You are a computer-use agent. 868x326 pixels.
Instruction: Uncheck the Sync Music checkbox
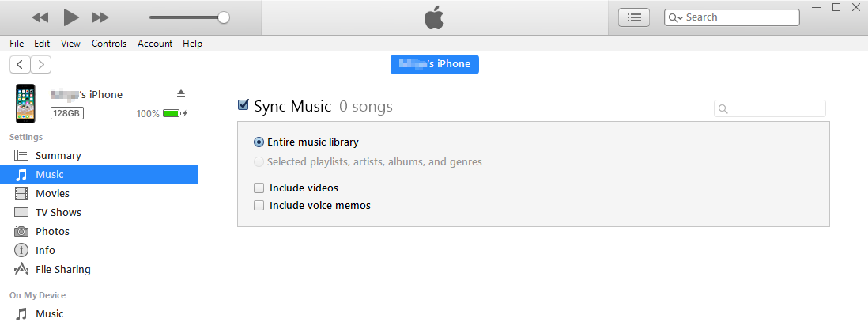click(243, 104)
